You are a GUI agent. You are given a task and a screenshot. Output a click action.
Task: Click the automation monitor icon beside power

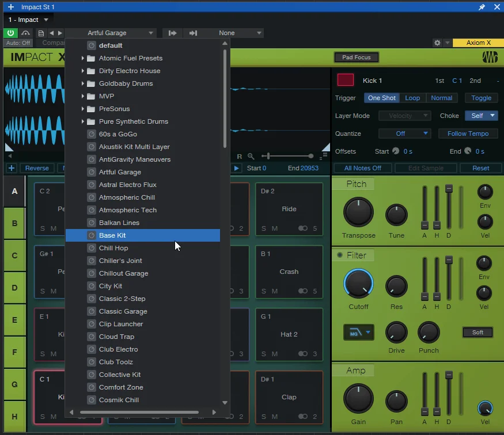25,33
